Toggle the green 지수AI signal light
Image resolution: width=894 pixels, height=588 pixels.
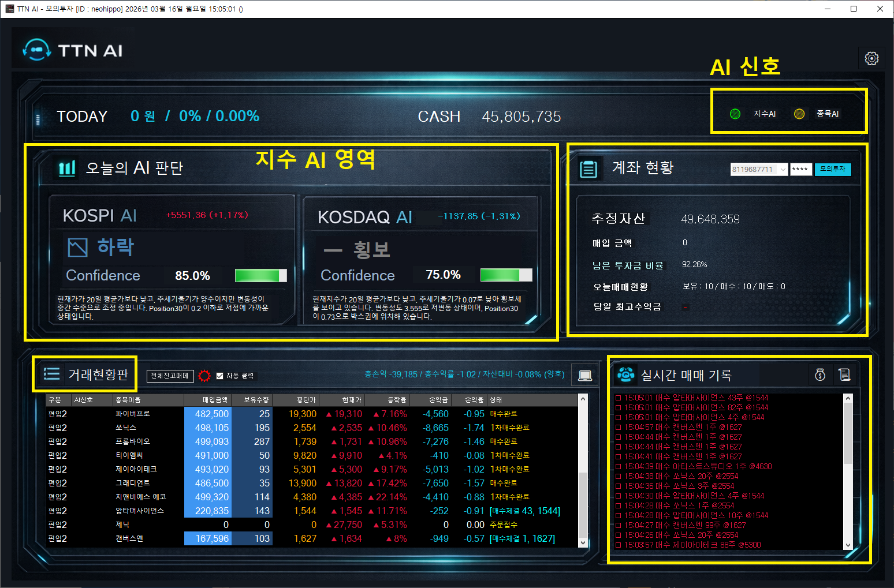[x=735, y=114]
